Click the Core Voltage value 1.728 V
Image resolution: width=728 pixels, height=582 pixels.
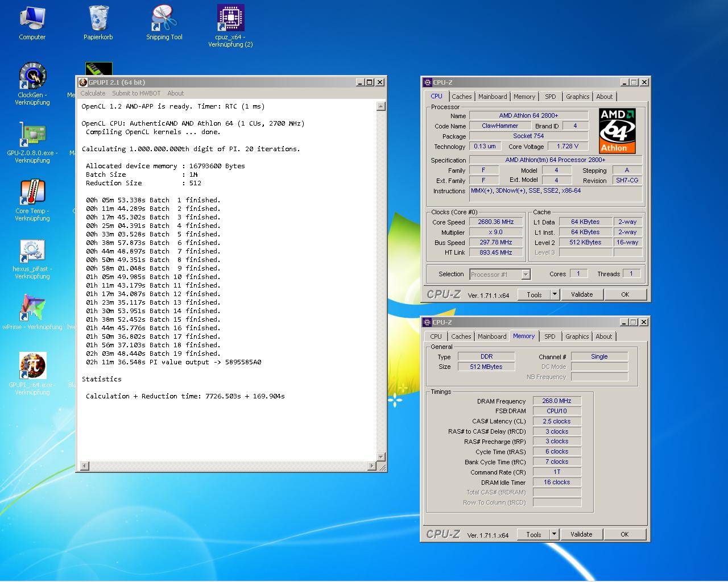pyautogui.click(x=568, y=146)
